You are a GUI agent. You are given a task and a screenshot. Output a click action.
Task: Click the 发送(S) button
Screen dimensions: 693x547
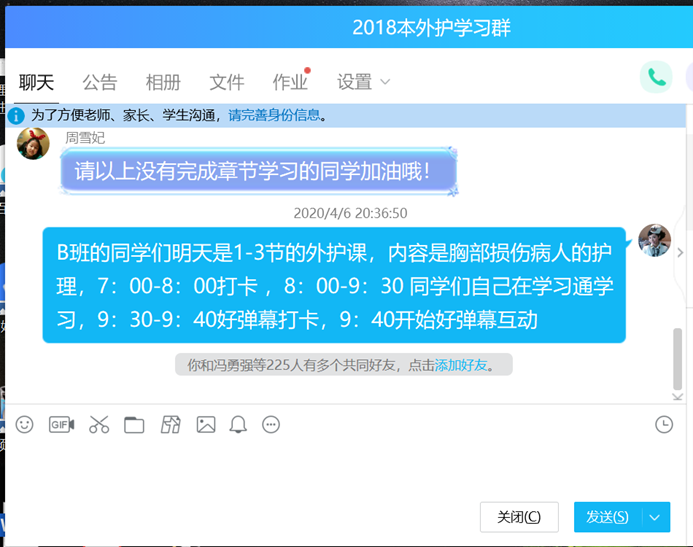(x=607, y=517)
